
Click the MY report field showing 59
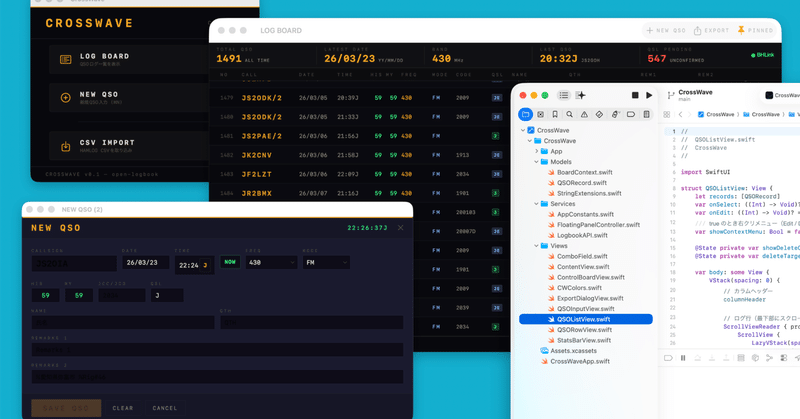[x=79, y=295]
